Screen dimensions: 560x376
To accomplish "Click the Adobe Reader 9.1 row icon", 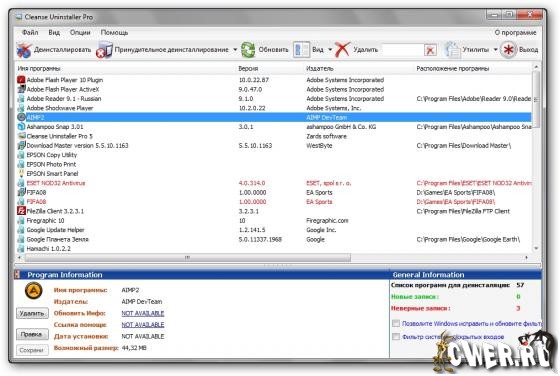I will [x=21, y=99].
